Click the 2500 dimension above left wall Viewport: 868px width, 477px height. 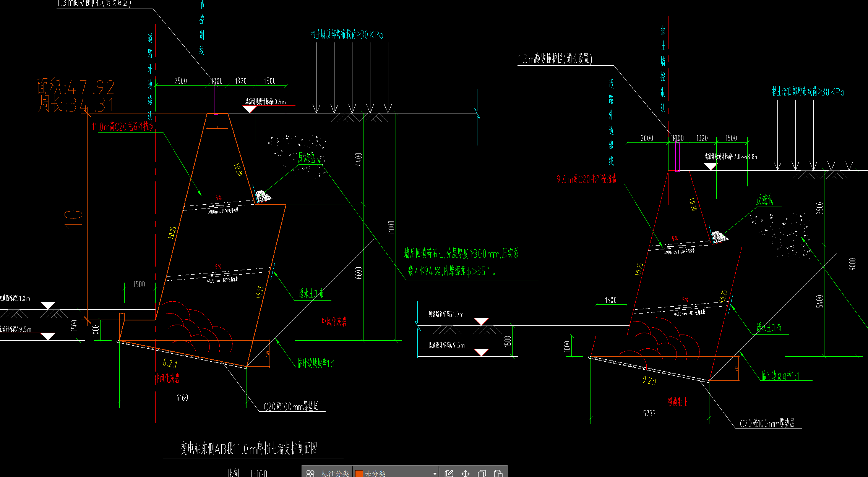(180, 81)
